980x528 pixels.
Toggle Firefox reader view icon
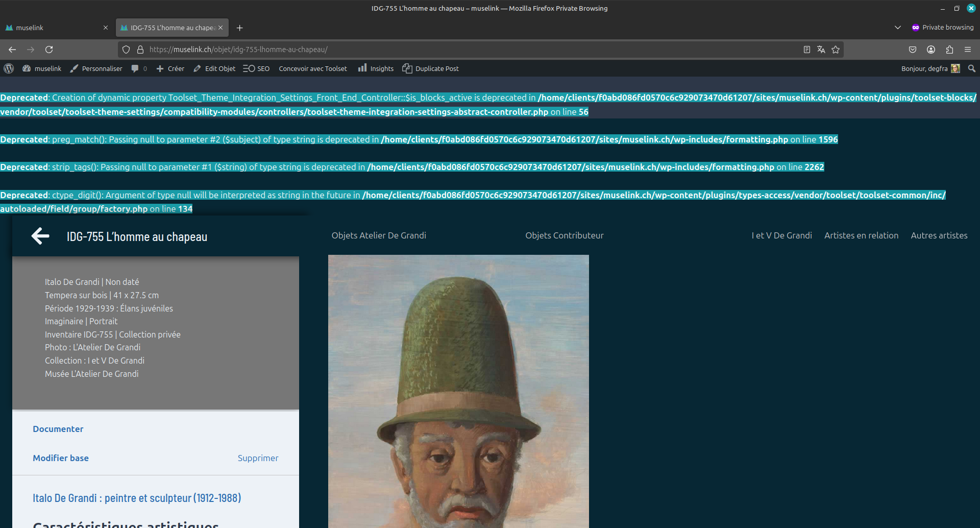(x=807, y=50)
